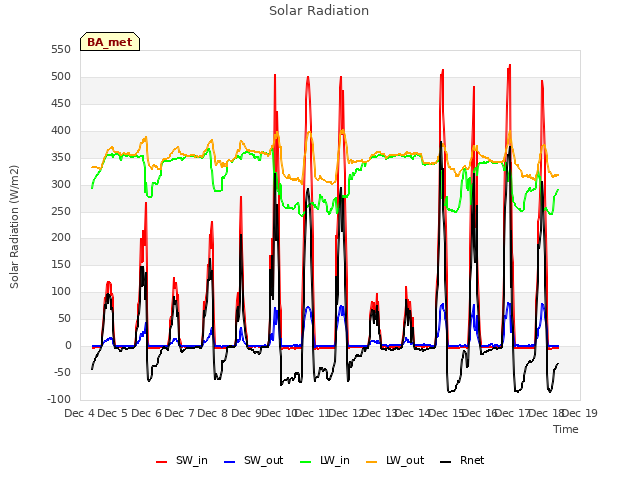The image size is (640, 480).
Task: Click the 0 y-axis tick label
Action: click(x=68, y=346)
